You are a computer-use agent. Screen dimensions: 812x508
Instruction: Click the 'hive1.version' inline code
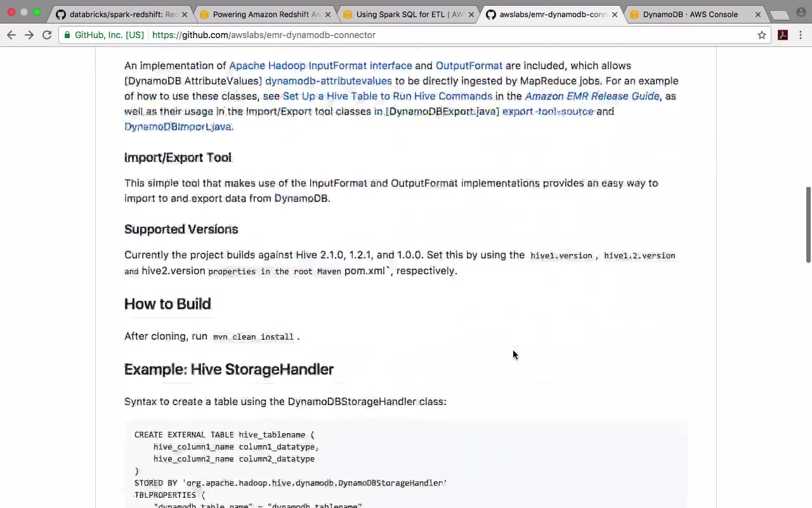click(x=561, y=255)
